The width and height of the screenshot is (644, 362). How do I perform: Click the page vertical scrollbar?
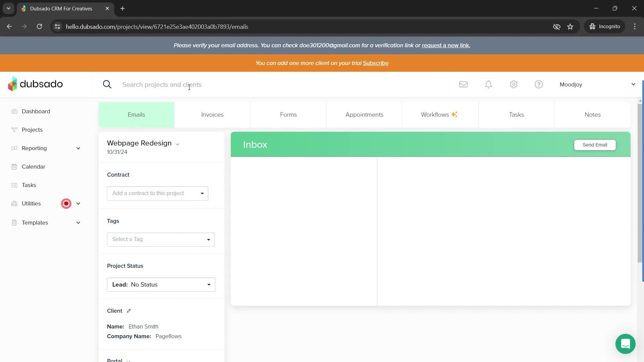point(640,183)
